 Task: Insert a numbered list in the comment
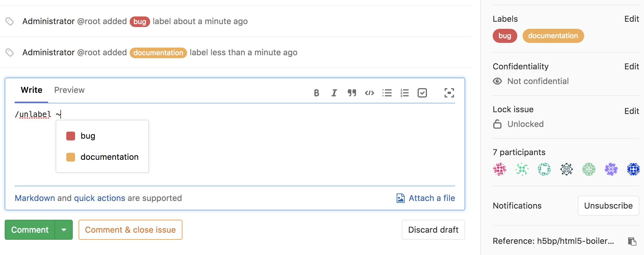point(405,93)
